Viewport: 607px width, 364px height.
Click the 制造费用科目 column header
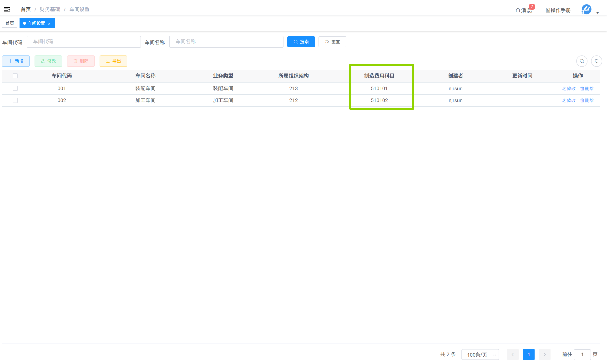coord(379,76)
